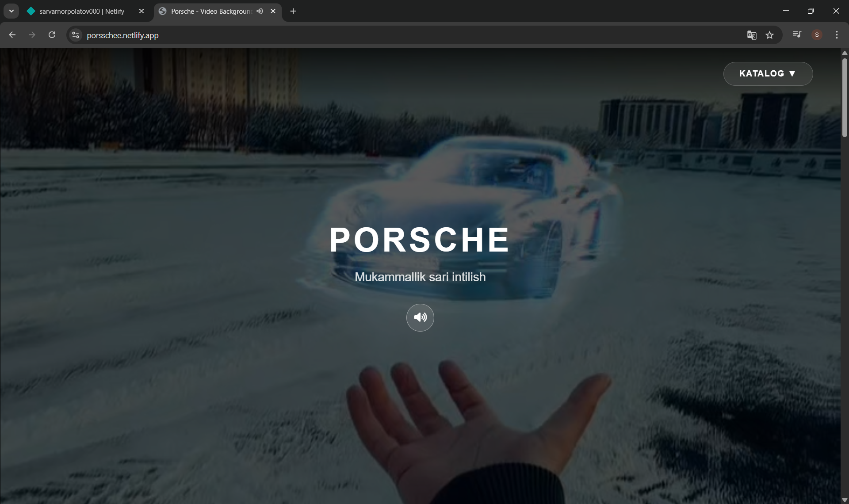The width and height of the screenshot is (849, 504).
Task: Reload the Porsche page
Action: point(52,35)
